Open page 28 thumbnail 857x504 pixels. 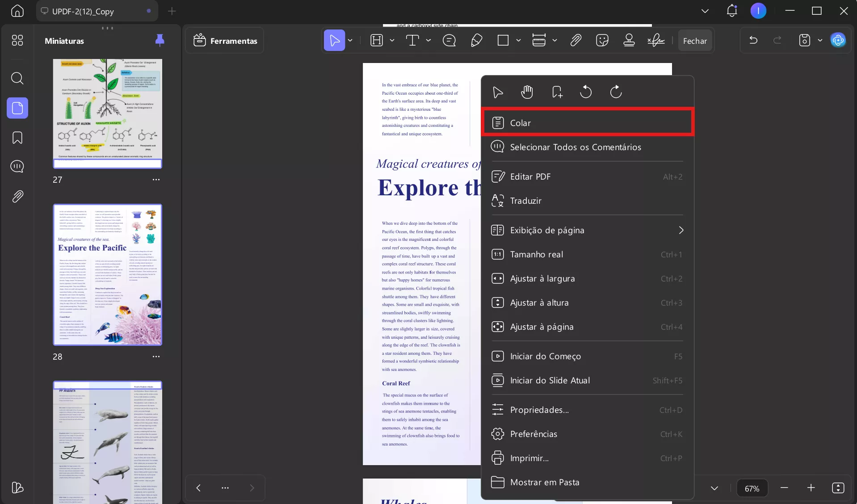[x=107, y=274]
